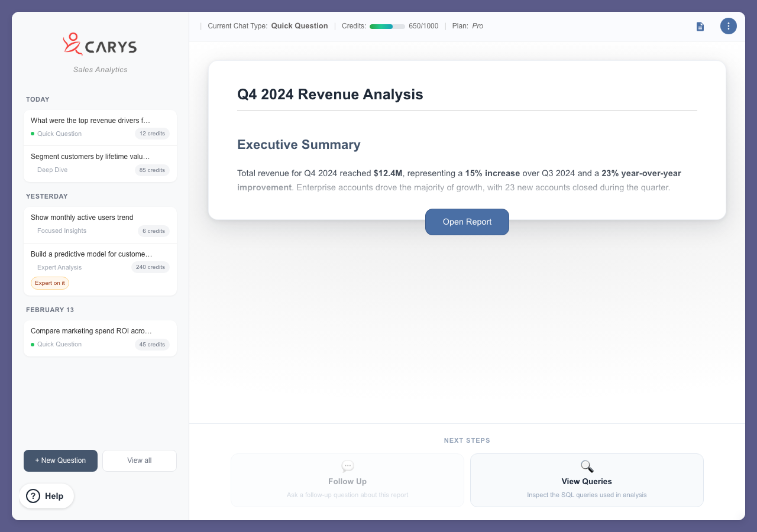Click the report document icon in the header
This screenshot has width=757, height=532.
(x=700, y=26)
